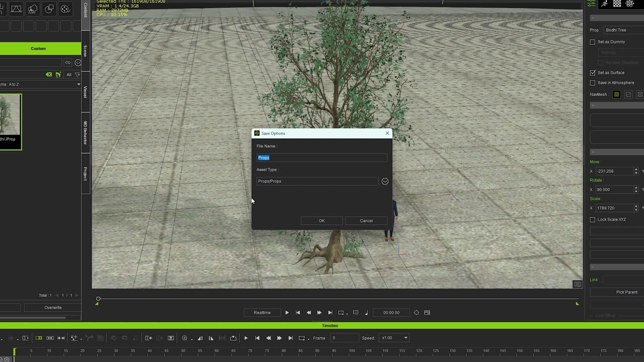Switch to the Visual side tab
The width and height of the screenshot is (644, 362).
(86, 92)
